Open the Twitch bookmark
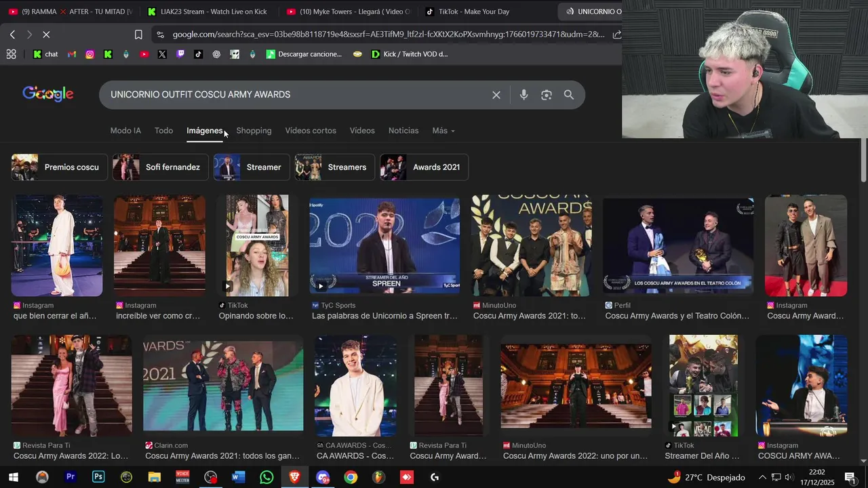This screenshot has width=868, height=488. [180, 54]
